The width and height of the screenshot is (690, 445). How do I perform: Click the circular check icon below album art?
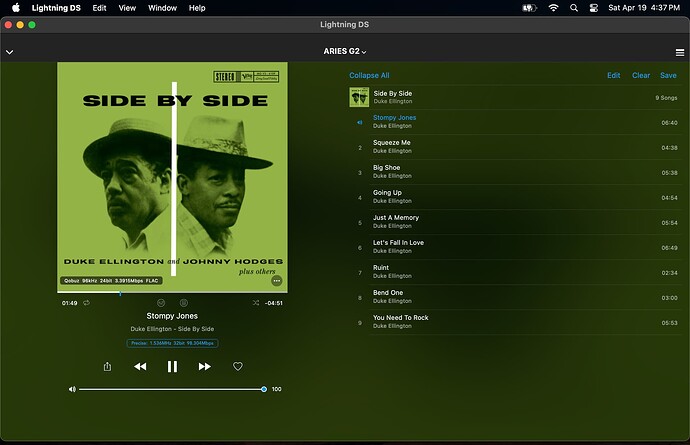(161, 303)
